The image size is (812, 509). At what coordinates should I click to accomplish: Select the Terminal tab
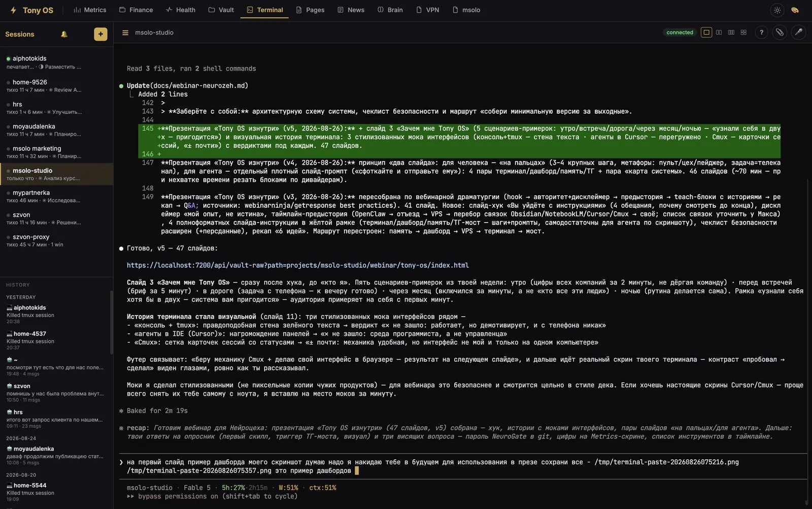pos(264,10)
